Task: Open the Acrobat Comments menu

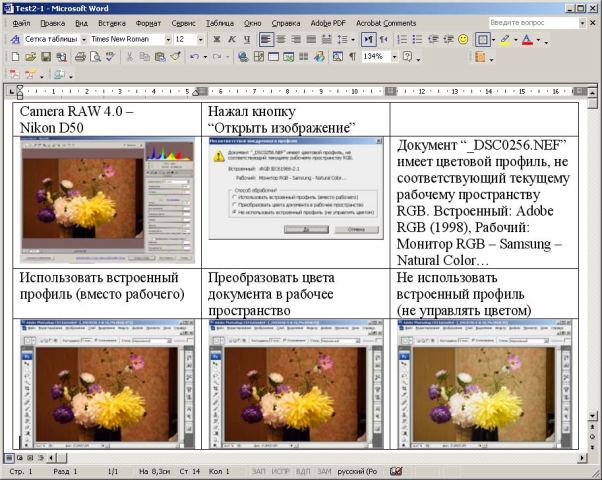Action: (386, 23)
